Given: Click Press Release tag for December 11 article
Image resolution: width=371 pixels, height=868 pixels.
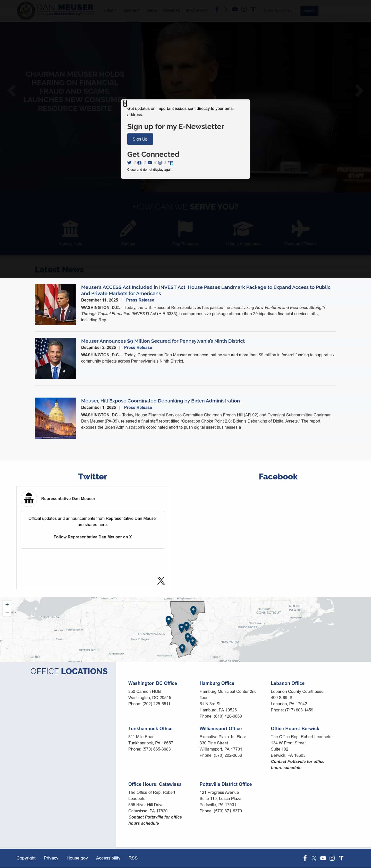Looking at the screenshot, I should 140,300.
